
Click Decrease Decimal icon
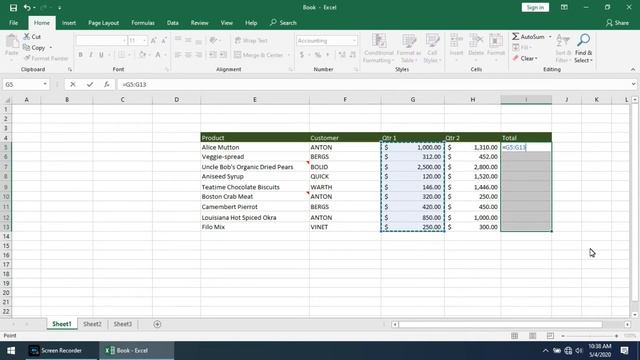353,55
